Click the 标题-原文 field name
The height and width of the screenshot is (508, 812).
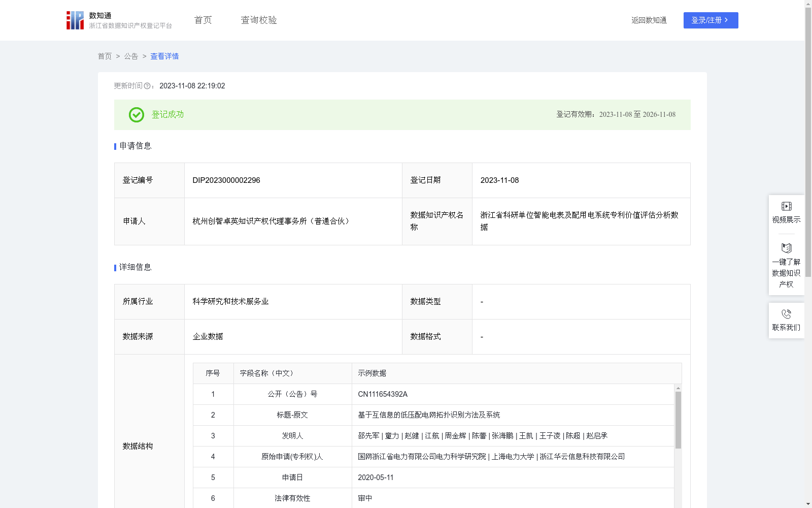click(x=292, y=415)
